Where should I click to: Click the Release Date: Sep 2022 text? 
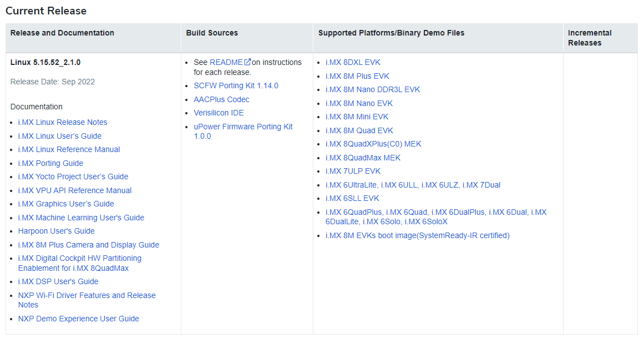pyautogui.click(x=53, y=82)
